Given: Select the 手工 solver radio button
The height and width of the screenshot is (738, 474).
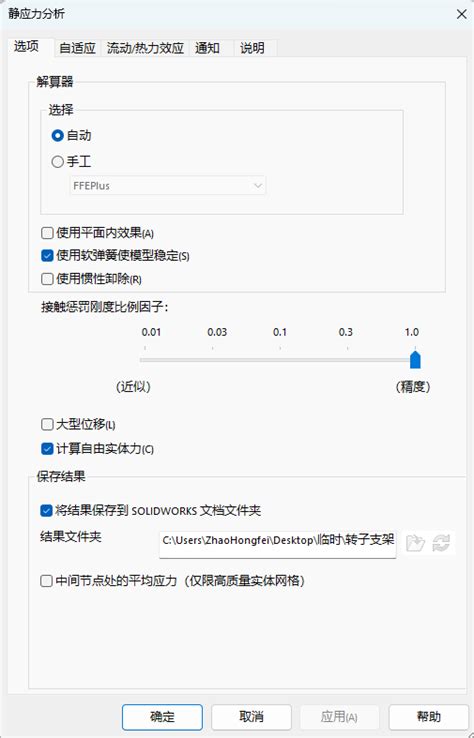Looking at the screenshot, I should [57, 162].
